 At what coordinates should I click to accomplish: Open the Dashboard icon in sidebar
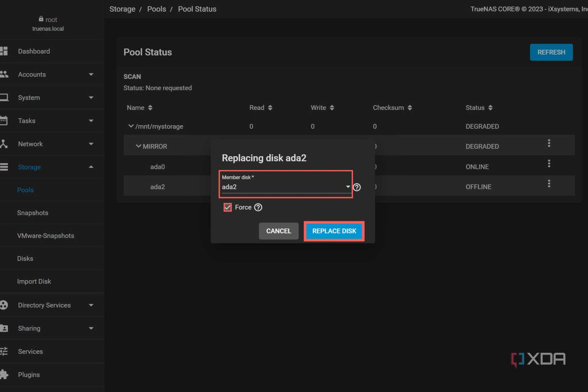point(4,51)
